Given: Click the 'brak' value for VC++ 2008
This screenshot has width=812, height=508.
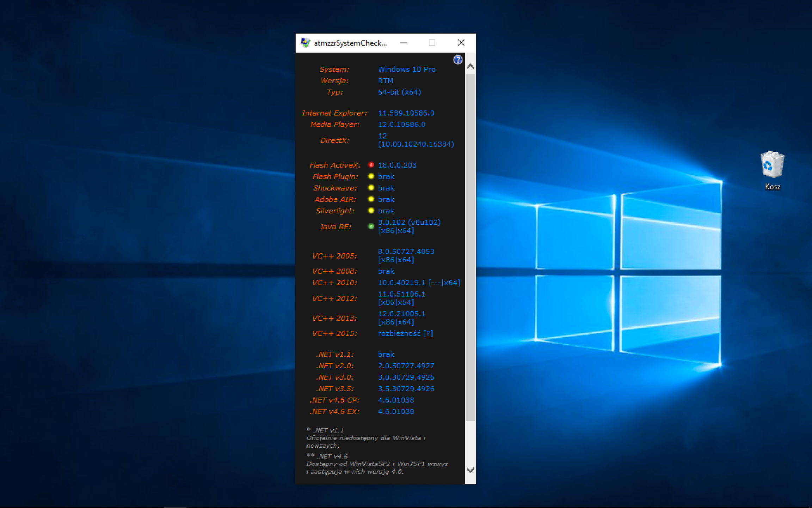Looking at the screenshot, I should 386,271.
